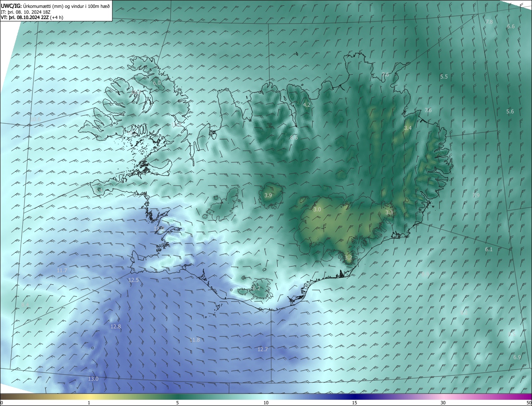Click the 50 tick on the color scale
Screen dimensions: 532x406
coord(529,403)
